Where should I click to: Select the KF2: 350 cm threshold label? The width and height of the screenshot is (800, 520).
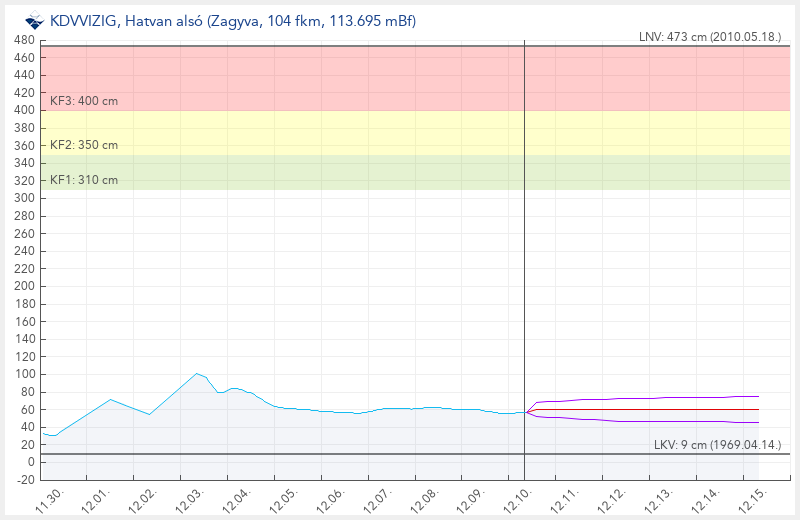(x=84, y=145)
